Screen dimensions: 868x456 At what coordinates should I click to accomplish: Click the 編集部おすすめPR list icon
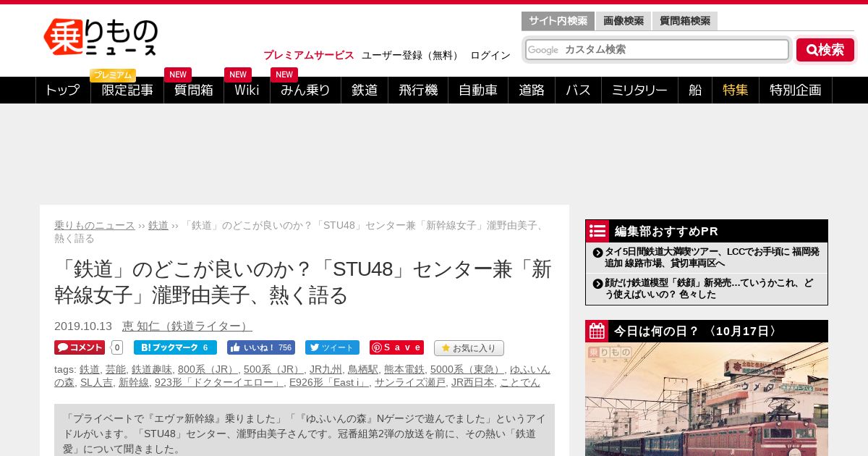click(x=597, y=231)
